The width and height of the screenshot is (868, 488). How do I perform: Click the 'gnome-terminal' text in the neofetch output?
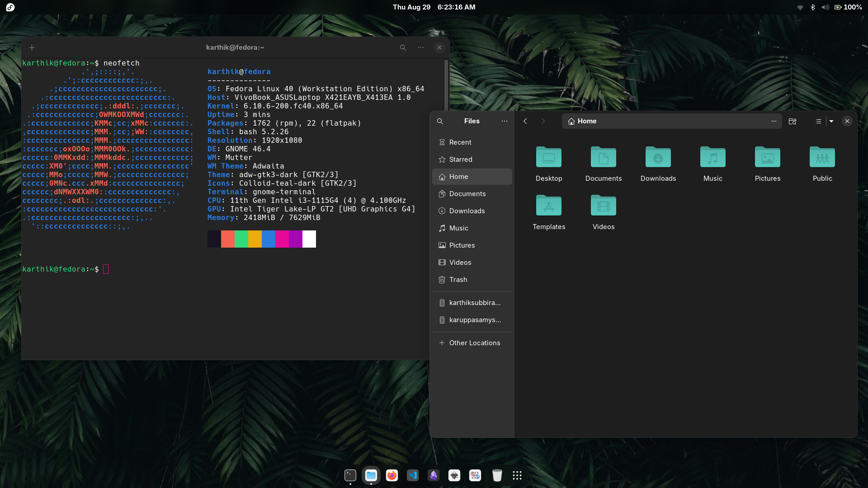(x=284, y=192)
